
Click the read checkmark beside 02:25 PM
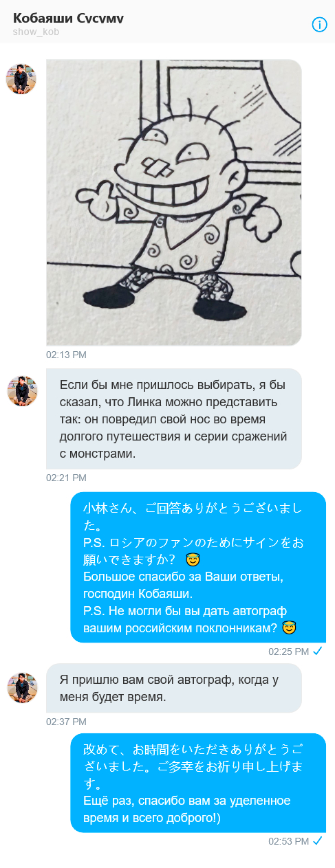(x=318, y=650)
